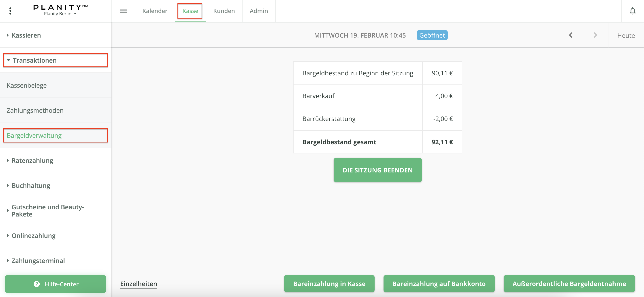Click the hamburger menu icon
Viewport: 644px width, 297px height.
(123, 11)
